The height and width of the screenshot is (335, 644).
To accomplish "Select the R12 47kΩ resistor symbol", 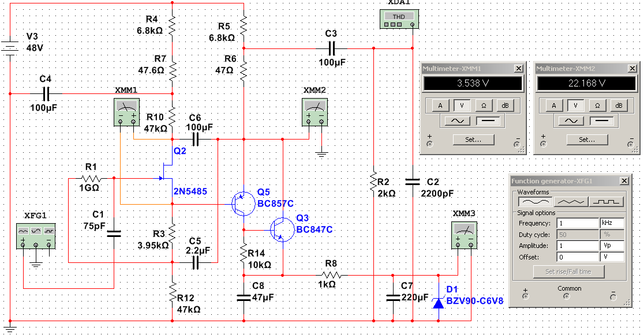I will [173, 292].
